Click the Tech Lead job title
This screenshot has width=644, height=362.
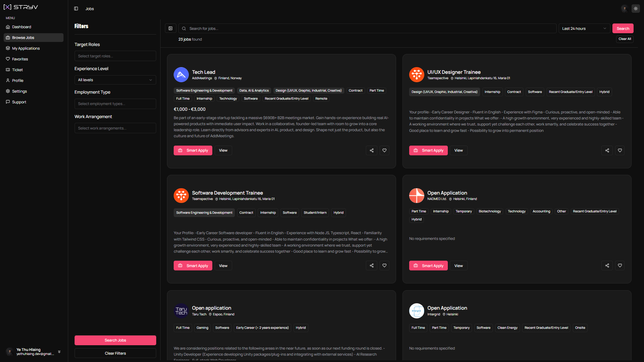click(204, 72)
